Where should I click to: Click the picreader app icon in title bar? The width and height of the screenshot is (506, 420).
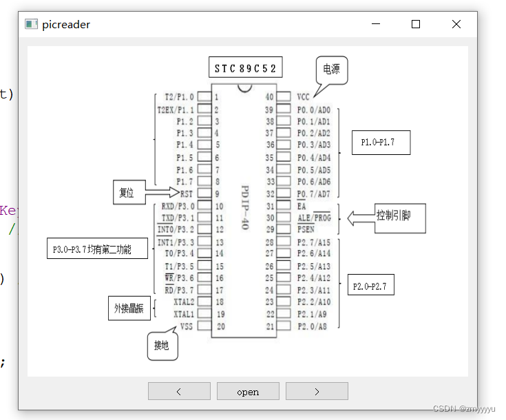[x=31, y=24]
